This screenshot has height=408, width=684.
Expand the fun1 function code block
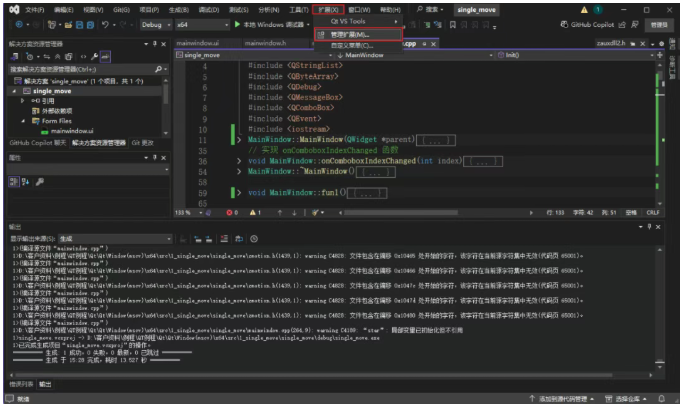tap(239, 192)
